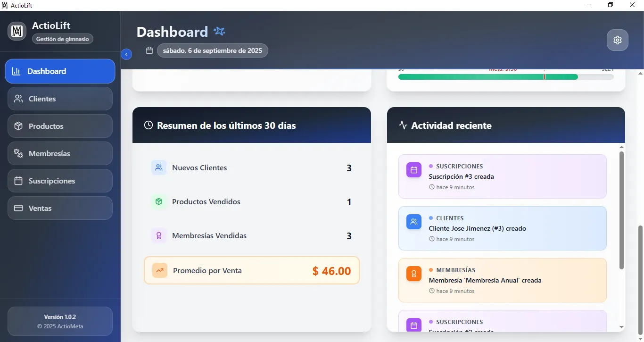Screen dimensions: 644x342
Task: Click the Ventas wallet icon
Action: (18, 208)
